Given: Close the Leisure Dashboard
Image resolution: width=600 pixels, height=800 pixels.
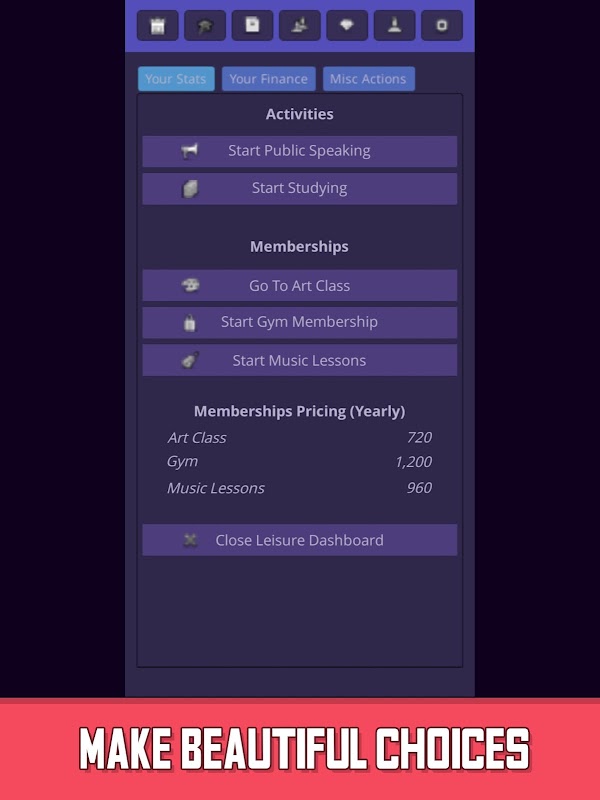Looking at the screenshot, I should coord(299,540).
